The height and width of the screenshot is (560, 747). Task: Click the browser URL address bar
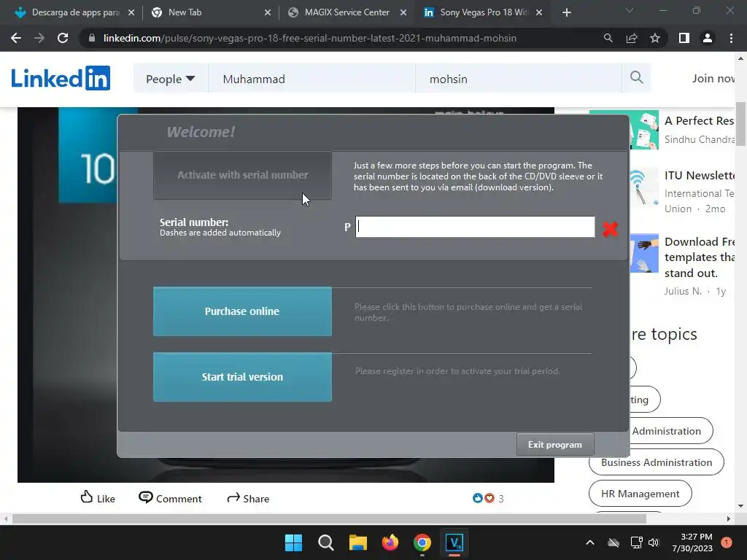[309, 38]
